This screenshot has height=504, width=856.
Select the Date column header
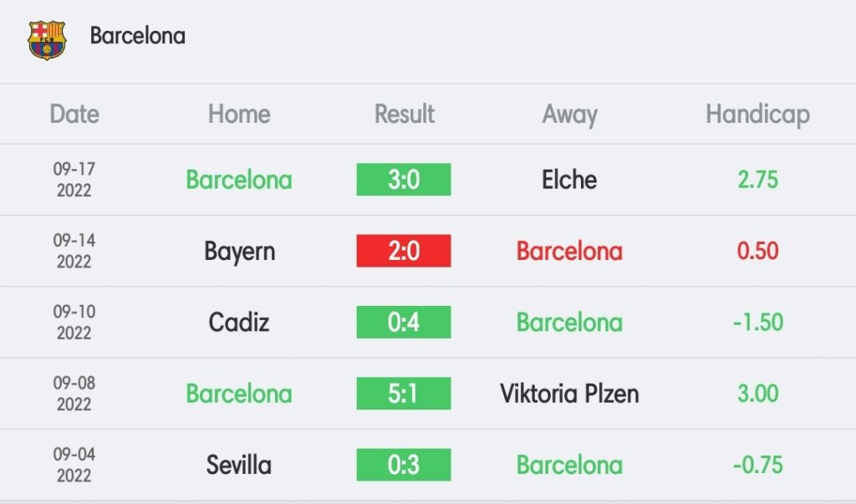click(74, 115)
